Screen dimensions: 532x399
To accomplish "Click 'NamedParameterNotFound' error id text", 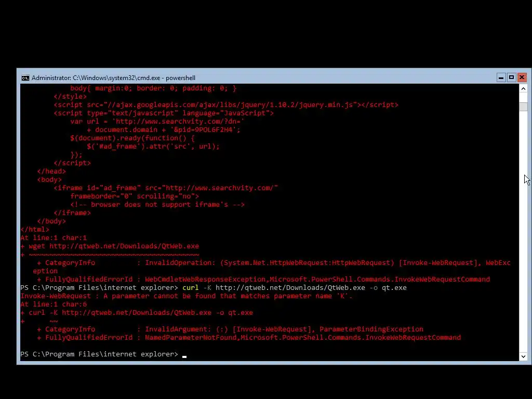I will click(190, 338).
